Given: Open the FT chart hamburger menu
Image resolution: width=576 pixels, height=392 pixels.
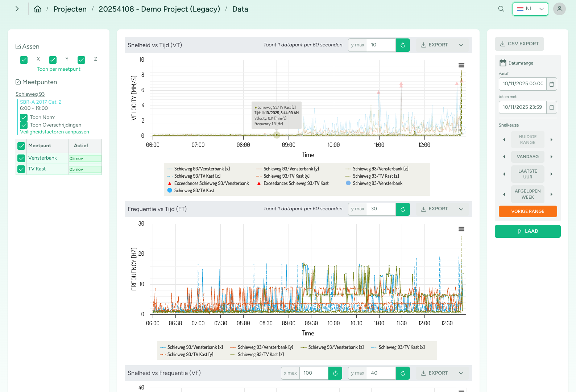Looking at the screenshot, I should [x=461, y=229].
